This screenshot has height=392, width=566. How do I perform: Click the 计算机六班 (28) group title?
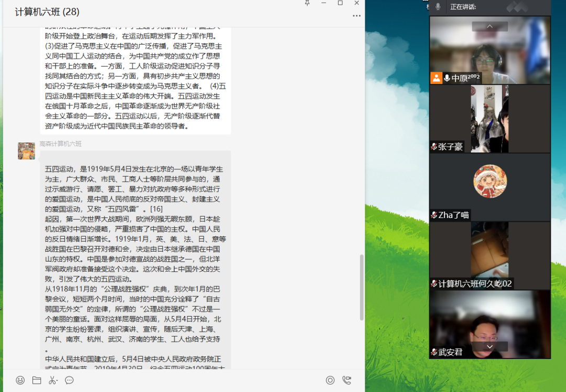click(47, 12)
